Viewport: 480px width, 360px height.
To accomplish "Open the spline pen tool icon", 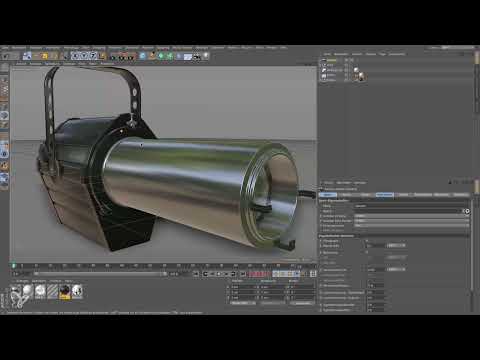I will 152,56.
